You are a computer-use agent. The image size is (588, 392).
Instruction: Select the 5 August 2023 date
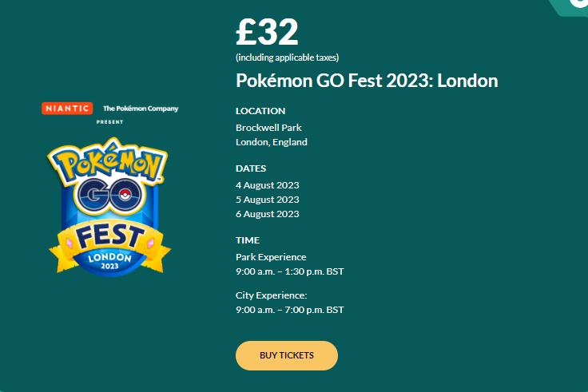[x=268, y=200]
